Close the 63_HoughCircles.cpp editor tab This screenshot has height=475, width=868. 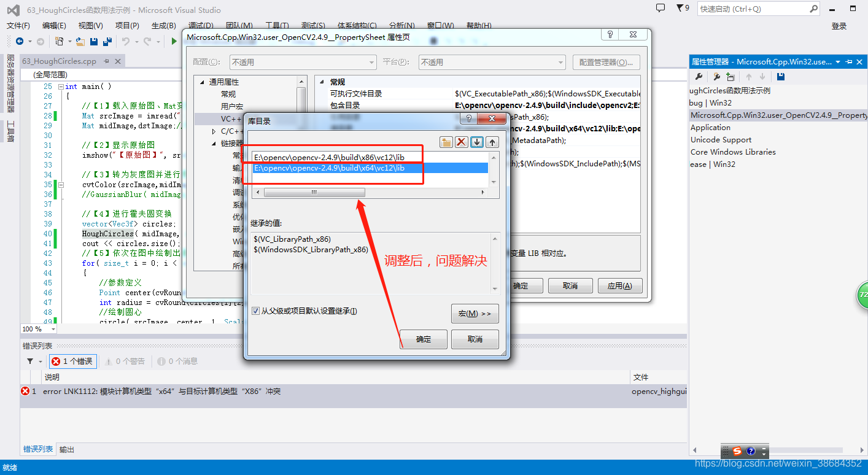118,61
